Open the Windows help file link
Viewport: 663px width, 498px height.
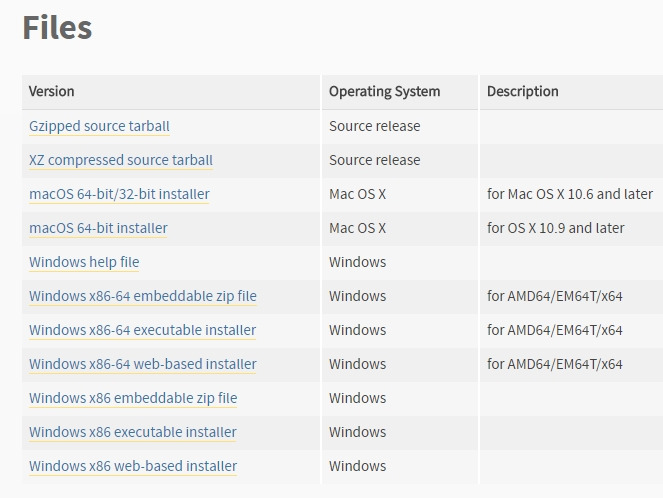pos(84,262)
